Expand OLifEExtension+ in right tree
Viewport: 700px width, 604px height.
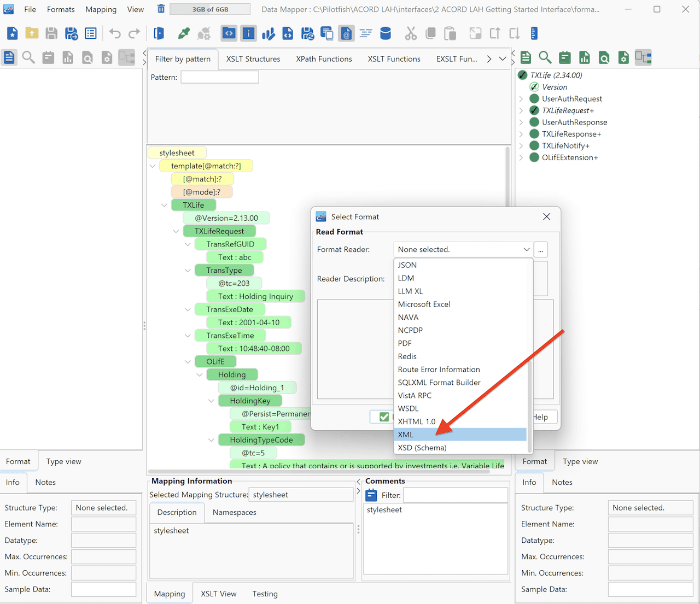coord(521,157)
